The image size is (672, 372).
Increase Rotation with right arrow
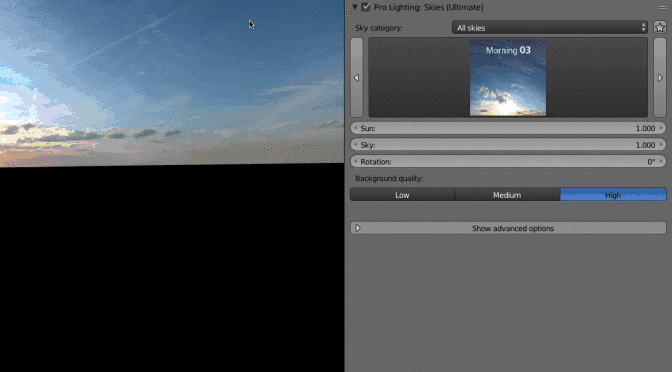coord(661,162)
